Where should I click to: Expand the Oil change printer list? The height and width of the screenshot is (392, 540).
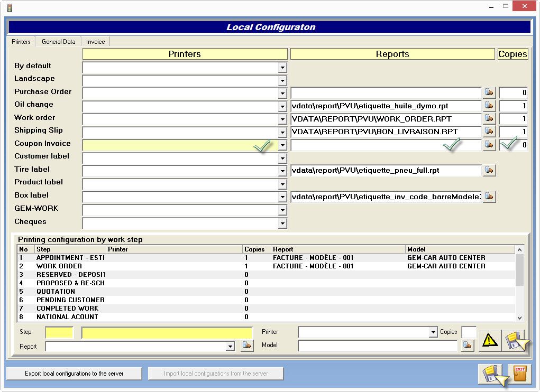coord(282,106)
